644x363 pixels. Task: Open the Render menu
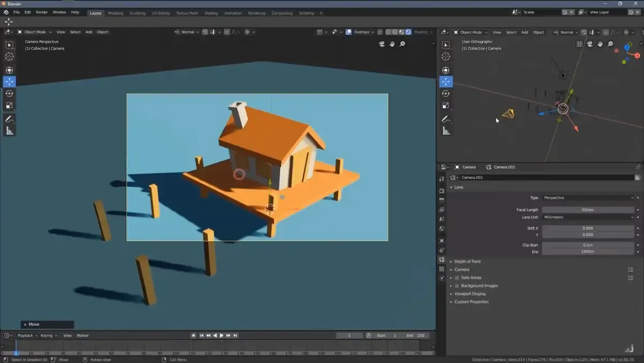coord(41,12)
